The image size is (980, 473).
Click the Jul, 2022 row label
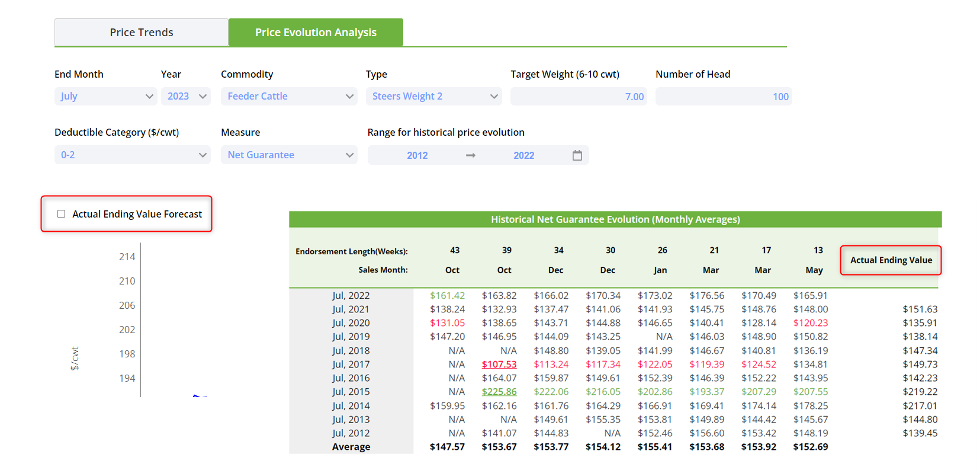[x=351, y=296]
